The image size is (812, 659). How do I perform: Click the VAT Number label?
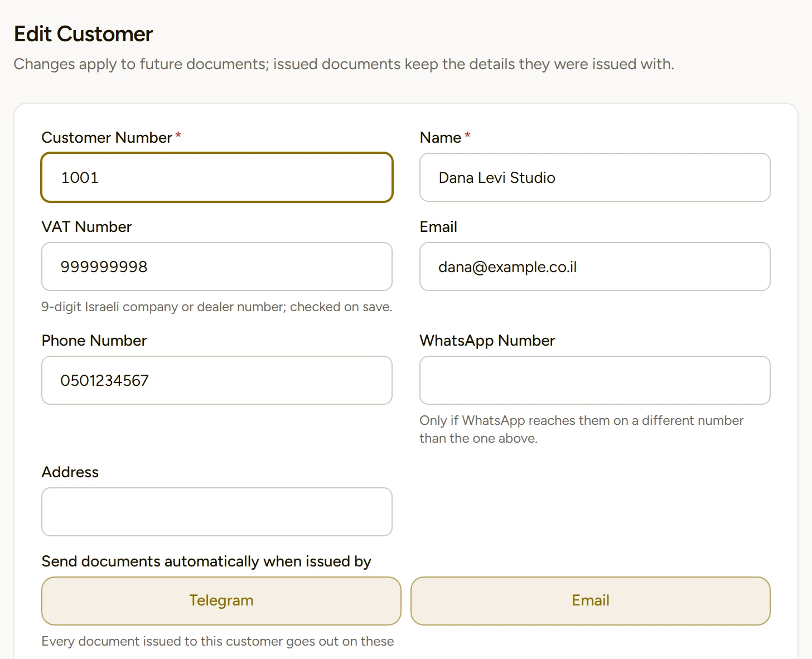[86, 226]
